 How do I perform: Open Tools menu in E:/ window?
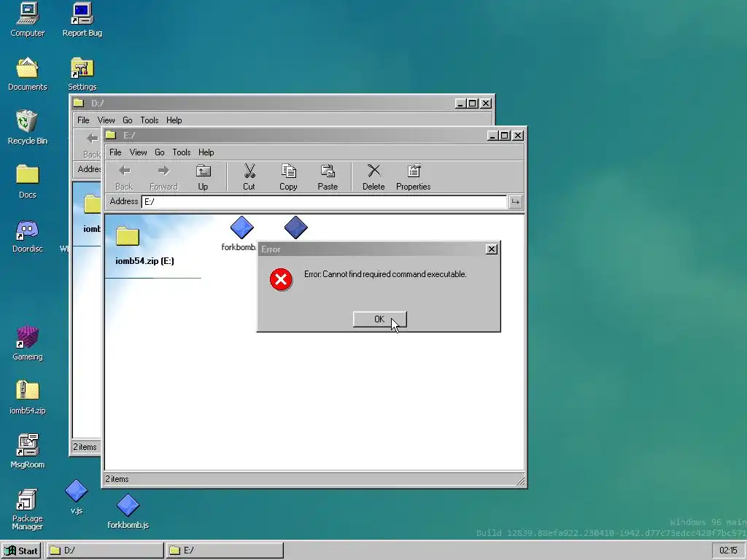(182, 152)
